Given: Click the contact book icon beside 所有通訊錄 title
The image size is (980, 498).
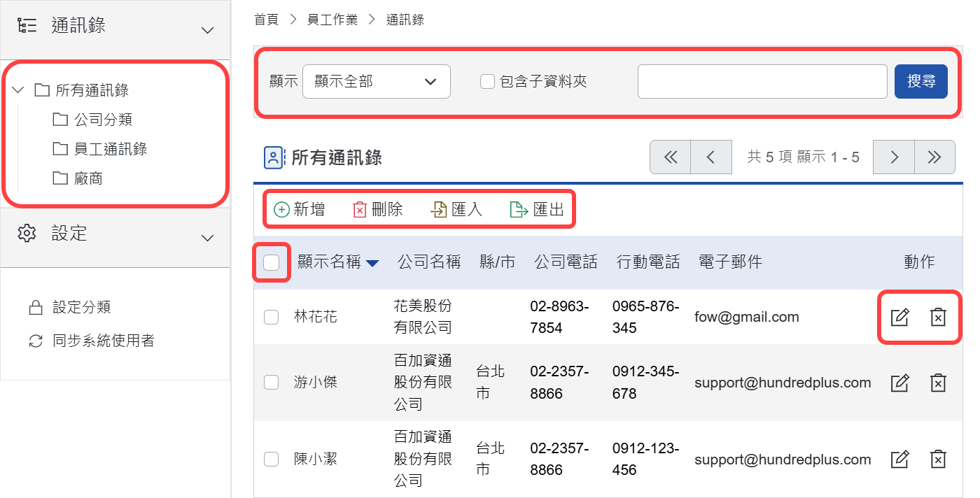Looking at the screenshot, I should [274, 157].
